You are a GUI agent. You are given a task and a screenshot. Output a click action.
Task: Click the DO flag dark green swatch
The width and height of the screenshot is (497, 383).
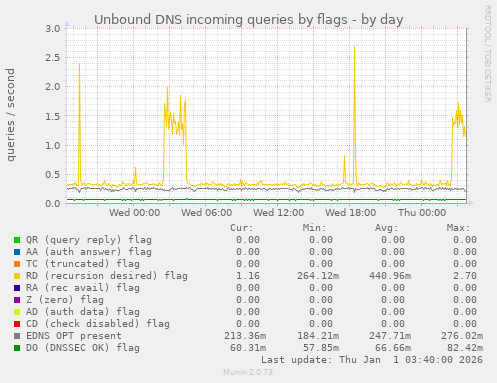pyautogui.click(x=17, y=348)
